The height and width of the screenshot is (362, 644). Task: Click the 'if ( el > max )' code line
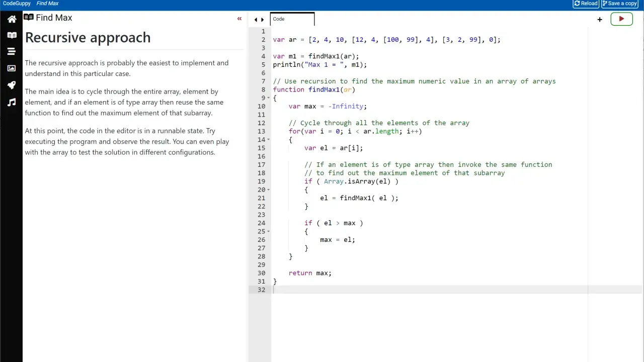(334, 223)
